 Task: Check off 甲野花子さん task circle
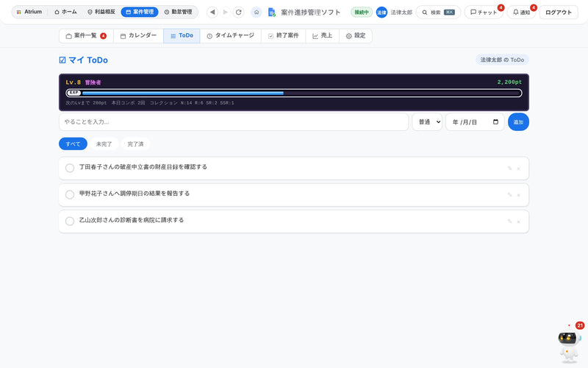click(70, 194)
